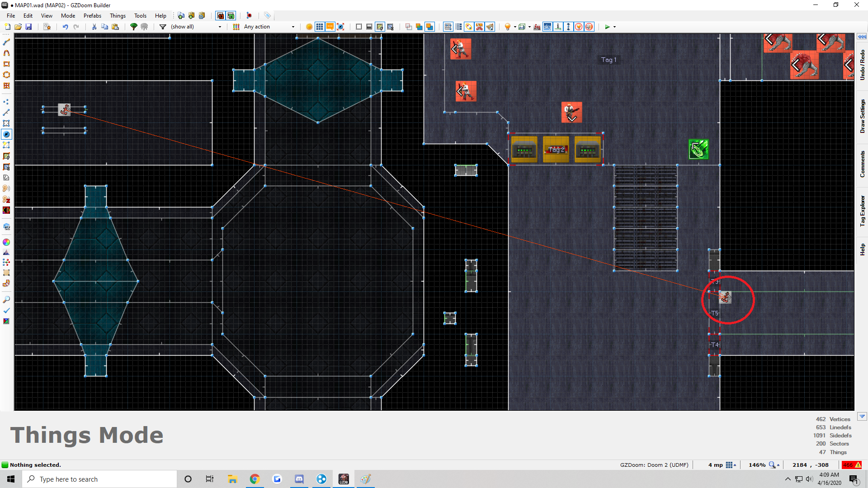Expand model rendering dropdown arrow
Image resolution: width=868 pixels, height=488 pixels.
tap(529, 27)
